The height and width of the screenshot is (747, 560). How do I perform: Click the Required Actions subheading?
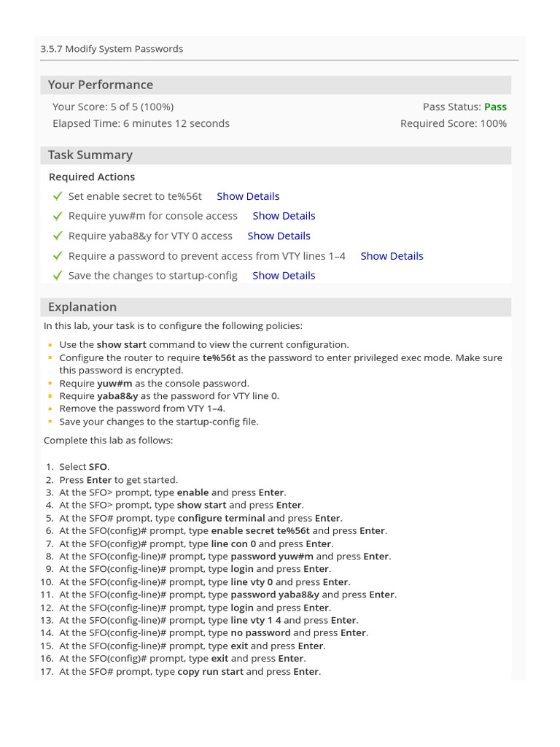(92, 177)
